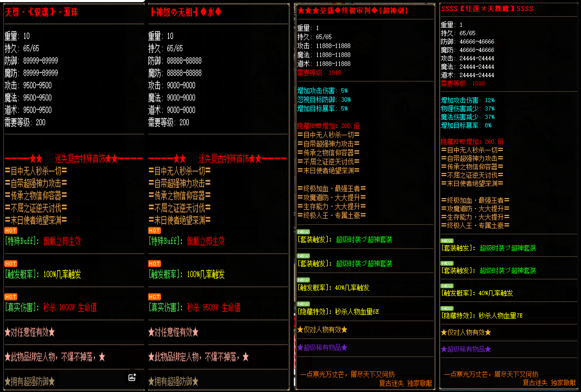Click 拥有超强防御 text in 神怒 panel
The image size is (581, 392).
coord(174,382)
